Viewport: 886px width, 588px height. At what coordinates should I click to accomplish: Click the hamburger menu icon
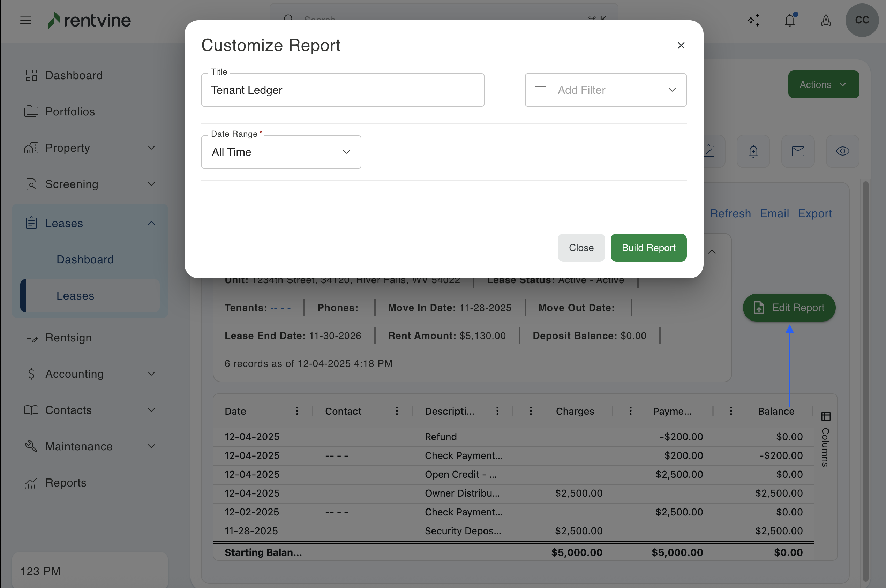pos(25,20)
